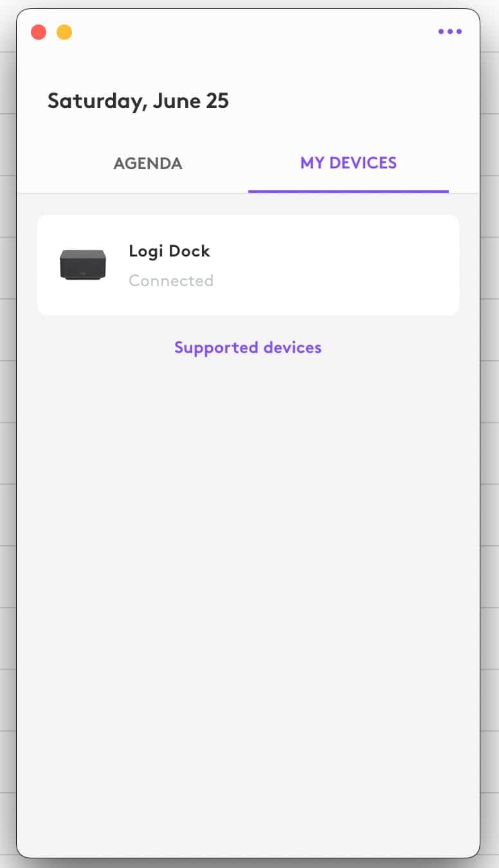Close the window using the red button
Image resolution: width=499 pixels, height=868 pixels.
click(x=39, y=32)
